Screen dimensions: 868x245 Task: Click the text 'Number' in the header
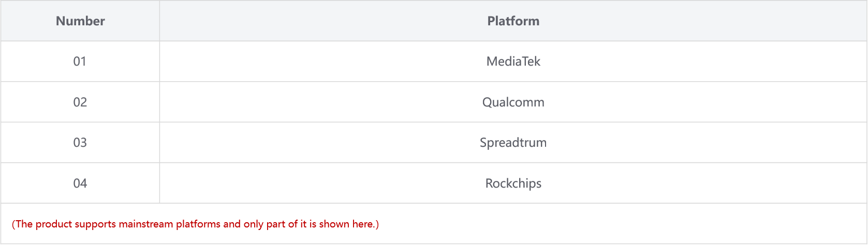(x=80, y=21)
